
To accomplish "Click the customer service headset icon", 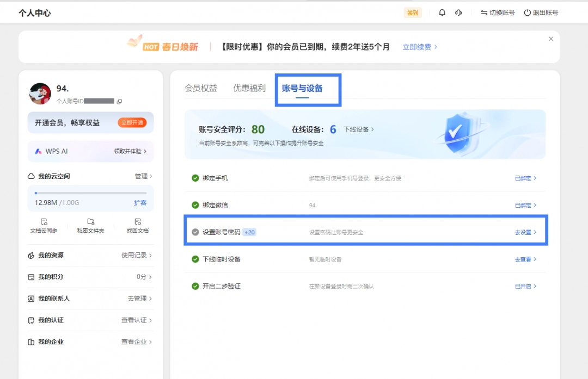I will coord(458,12).
